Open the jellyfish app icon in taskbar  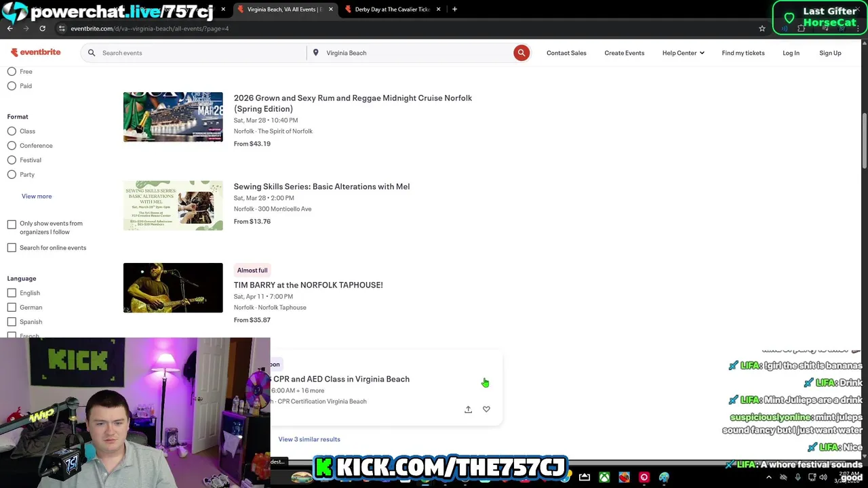[x=664, y=478]
